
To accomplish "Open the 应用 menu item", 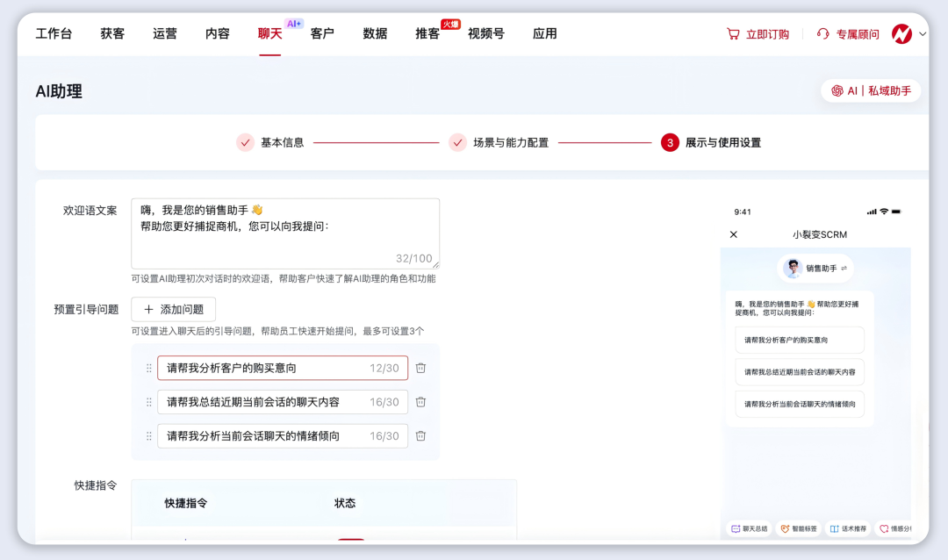I will tap(545, 33).
